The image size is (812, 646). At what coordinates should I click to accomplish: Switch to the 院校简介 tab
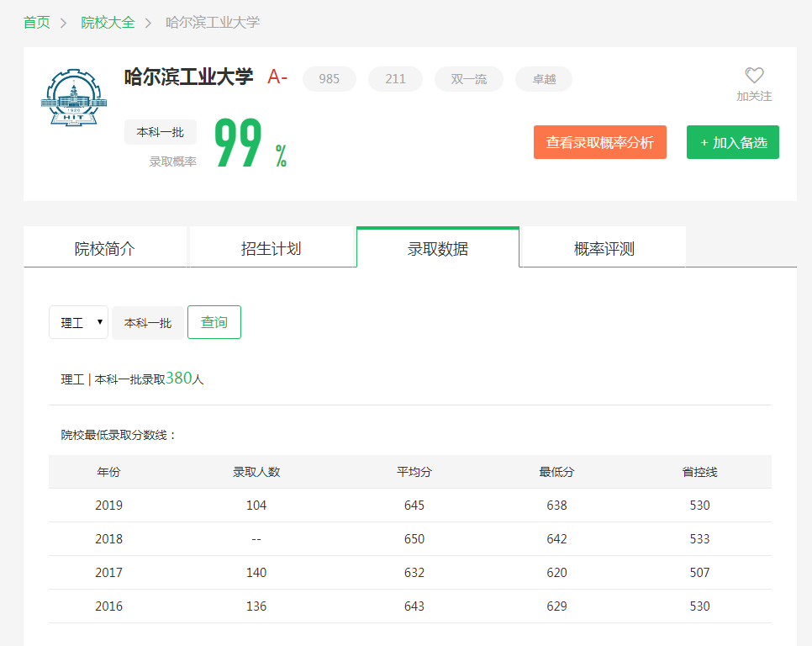click(x=105, y=248)
